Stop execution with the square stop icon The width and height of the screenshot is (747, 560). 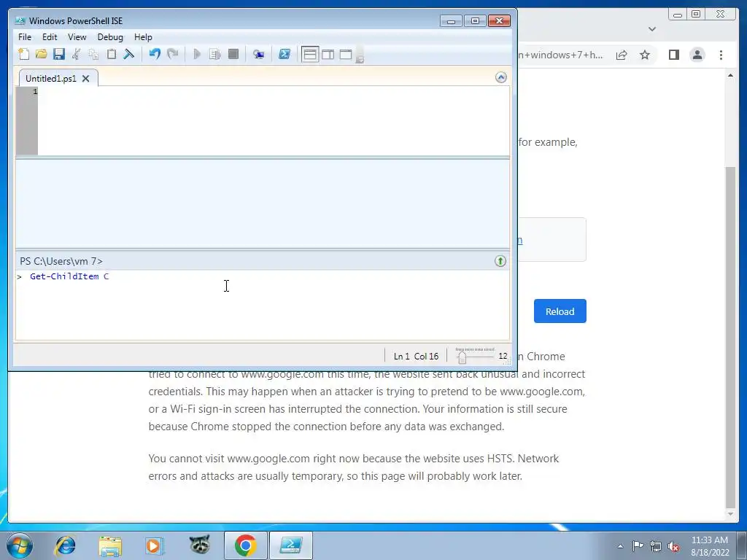pyautogui.click(x=233, y=54)
